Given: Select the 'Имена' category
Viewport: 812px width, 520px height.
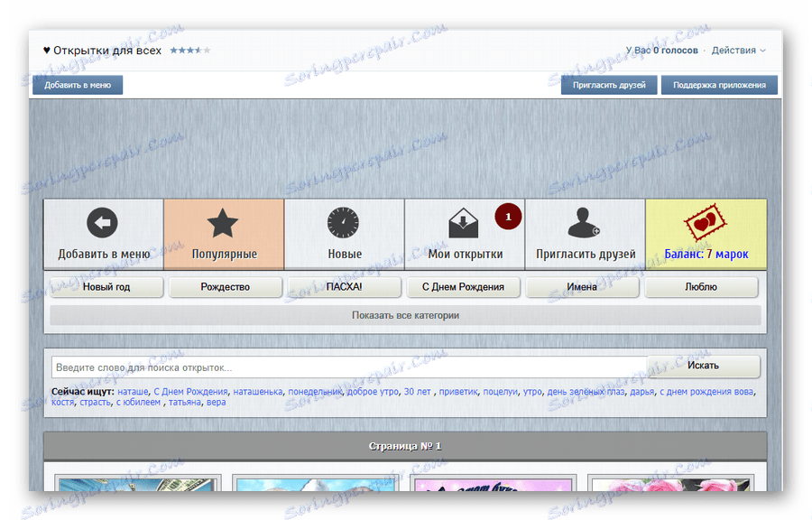Looking at the screenshot, I should [582, 287].
